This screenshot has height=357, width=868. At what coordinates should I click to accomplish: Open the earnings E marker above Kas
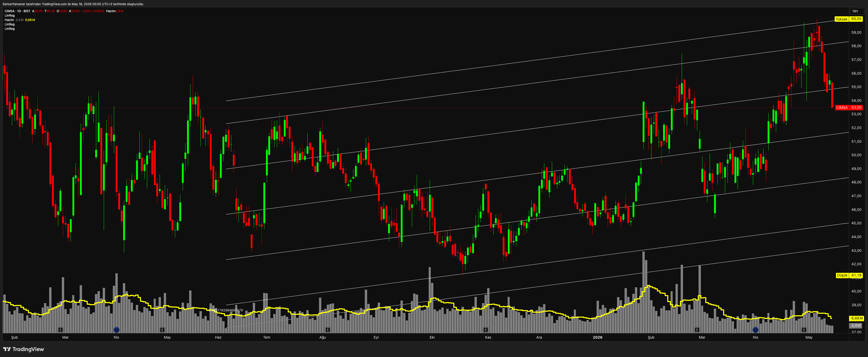(x=486, y=330)
